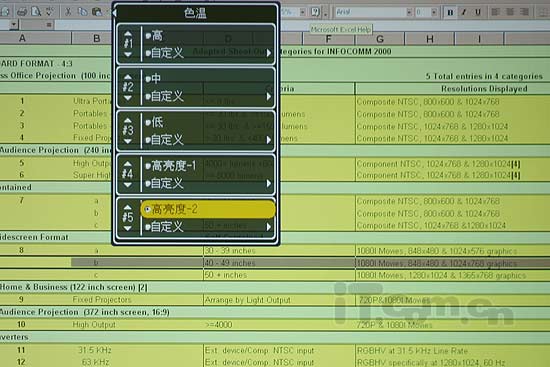Toggle Underline formatting button
The image size is (550, 367).
click(477, 12)
